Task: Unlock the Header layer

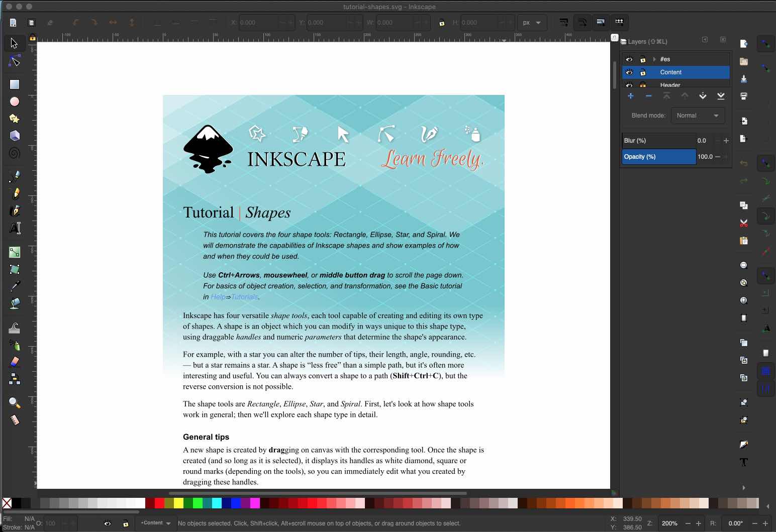Action: point(643,85)
